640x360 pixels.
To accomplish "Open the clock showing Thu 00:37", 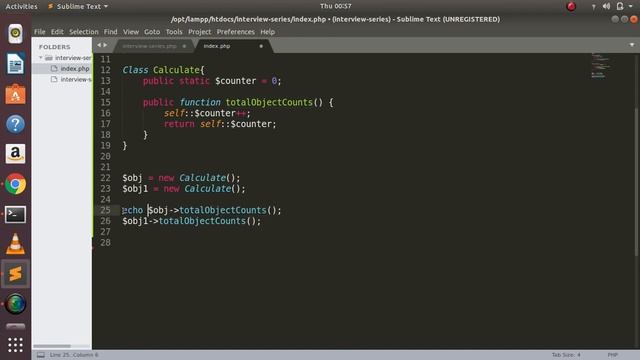I will click(x=336, y=6).
